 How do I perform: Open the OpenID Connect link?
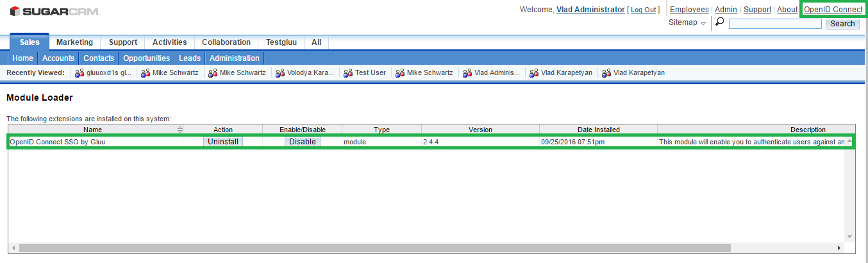coord(833,10)
